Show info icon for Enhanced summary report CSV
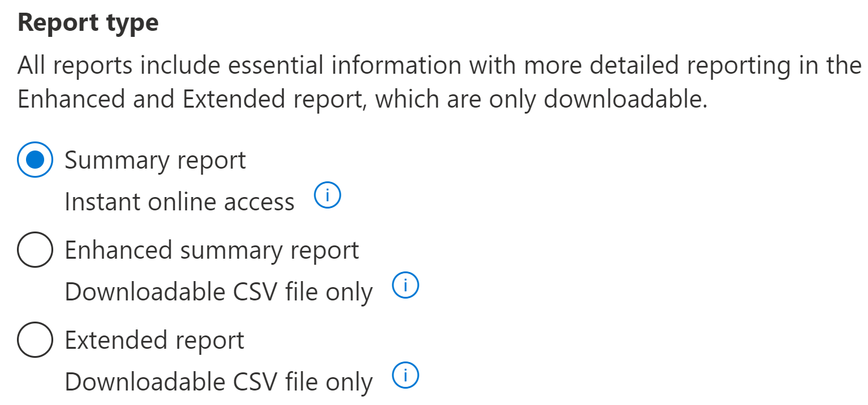The image size is (868, 405). pyautogui.click(x=406, y=286)
